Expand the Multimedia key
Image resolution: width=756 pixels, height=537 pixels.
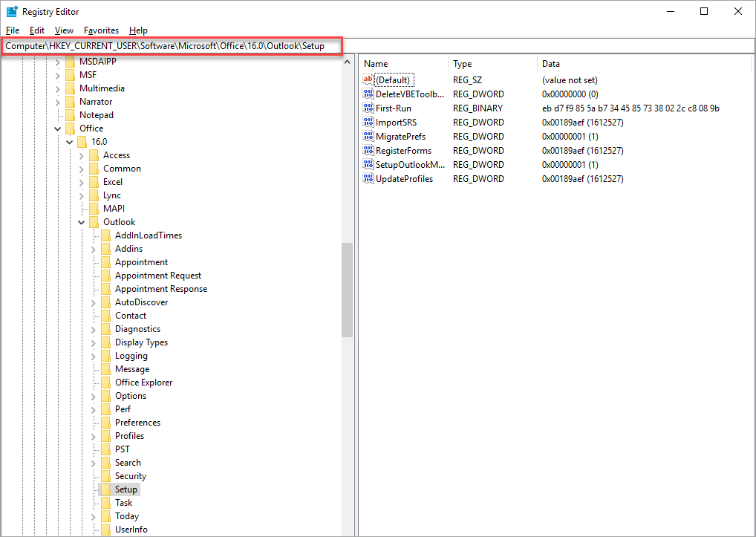pos(58,88)
